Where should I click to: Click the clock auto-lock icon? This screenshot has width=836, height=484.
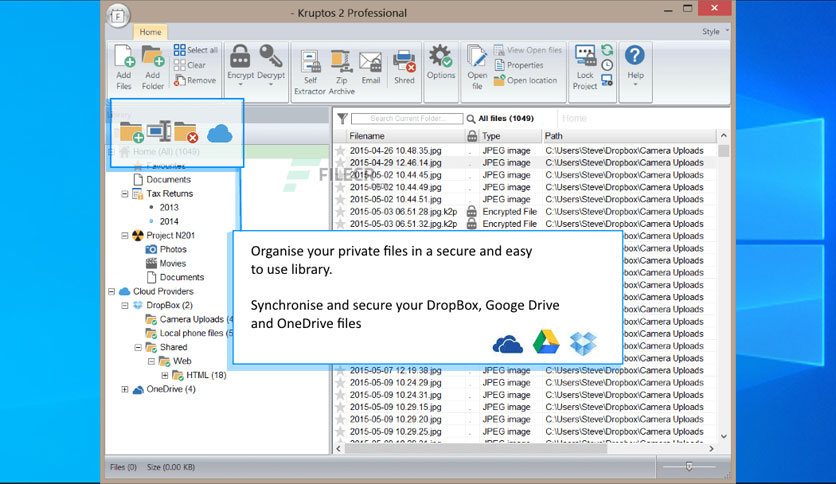(607, 65)
